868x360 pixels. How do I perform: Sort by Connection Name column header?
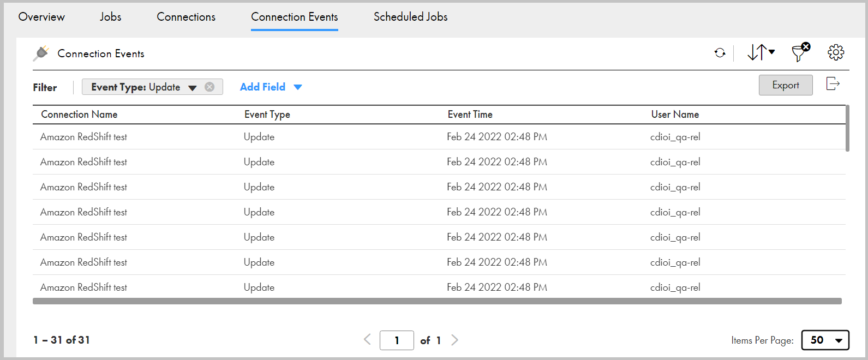[79, 115]
